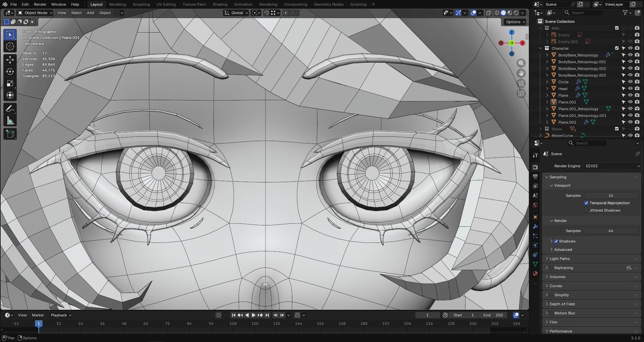The width and height of the screenshot is (644, 342).
Task: Toggle viewport gizmos display
Action: click(459, 12)
